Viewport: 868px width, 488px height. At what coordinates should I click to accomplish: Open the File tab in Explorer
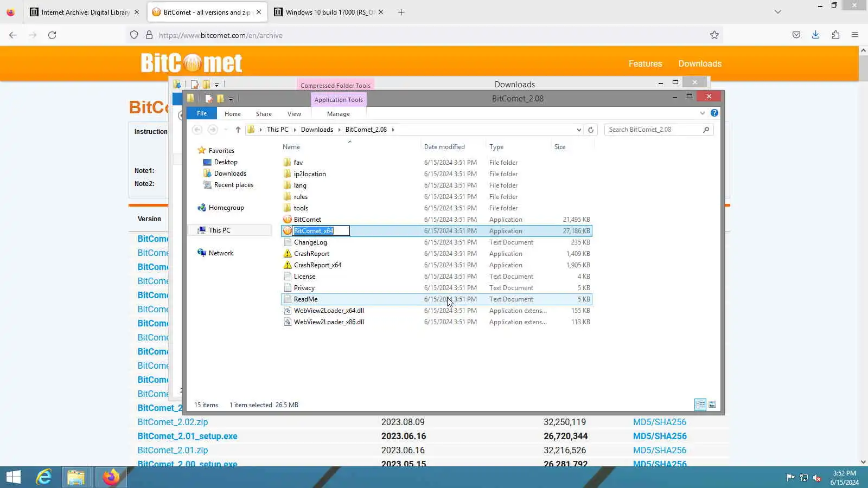(x=202, y=113)
